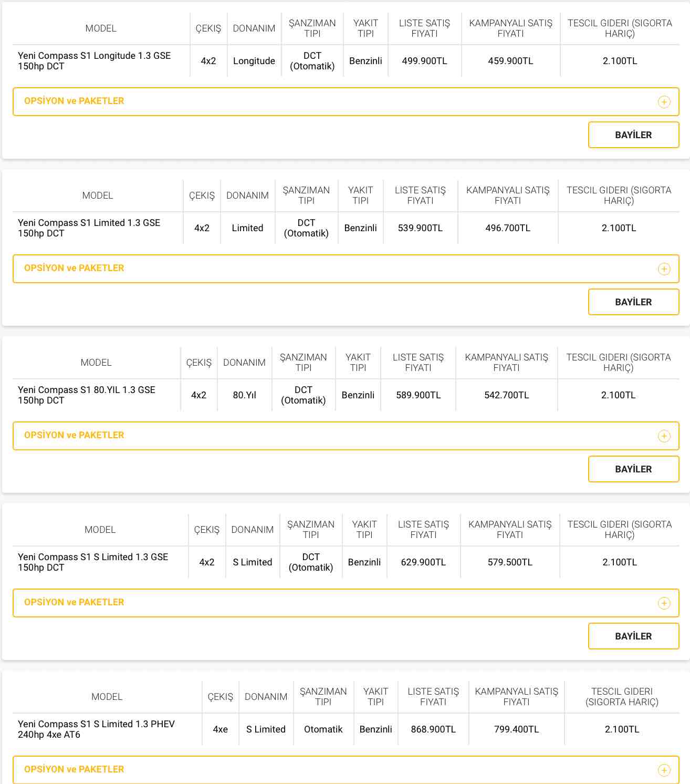Expand OPSİYON ve PAKETLER for S Limited GSE
The width and height of the screenshot is (690, 784).
click(346, 603)
